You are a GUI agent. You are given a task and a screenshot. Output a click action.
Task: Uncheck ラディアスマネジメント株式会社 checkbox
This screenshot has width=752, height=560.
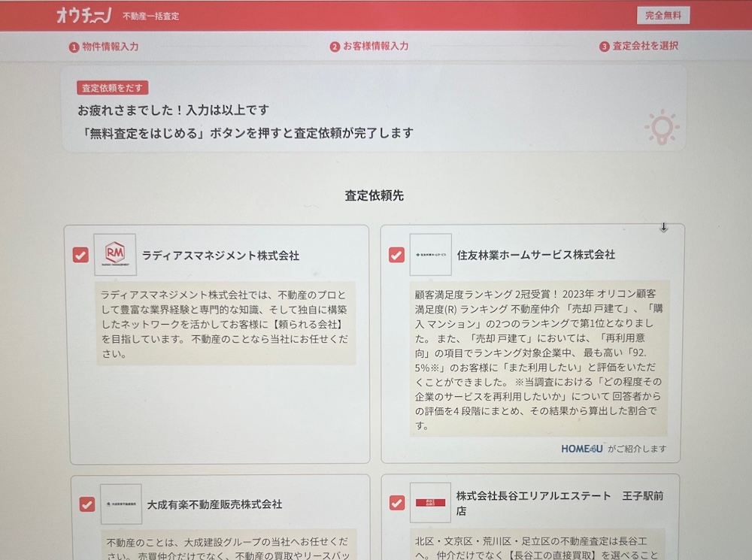point(80,255)
